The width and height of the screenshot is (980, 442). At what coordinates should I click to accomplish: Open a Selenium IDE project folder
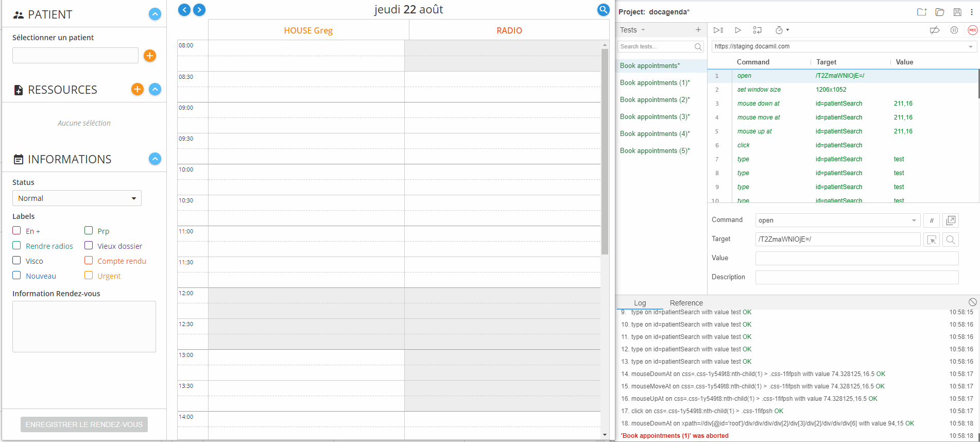[x=940, y=12]
